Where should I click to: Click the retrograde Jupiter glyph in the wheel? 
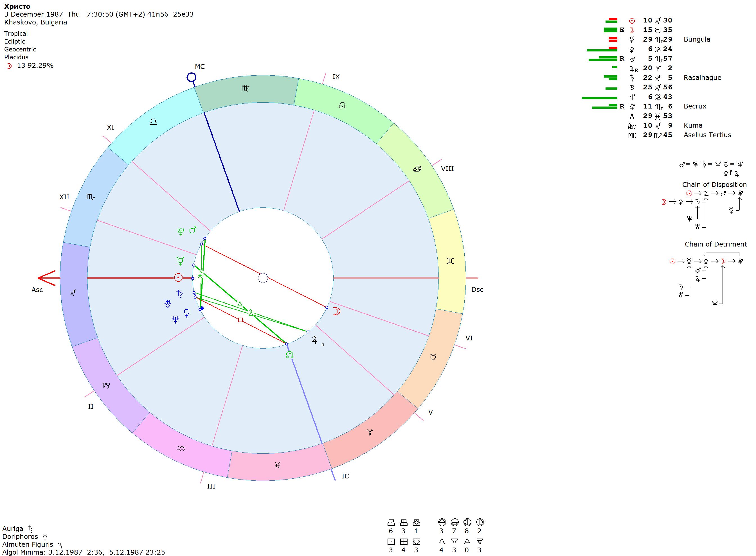point(314,340)
